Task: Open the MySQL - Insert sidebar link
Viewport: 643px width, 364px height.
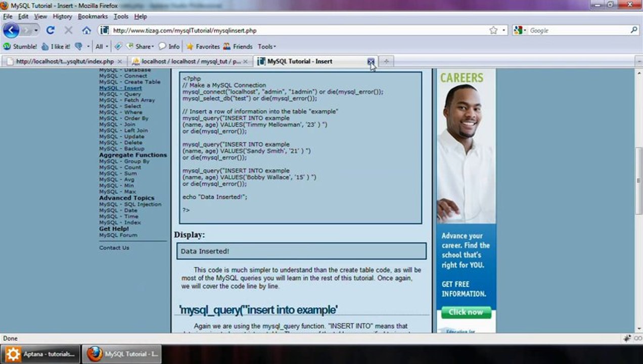Action: point(120,88)
